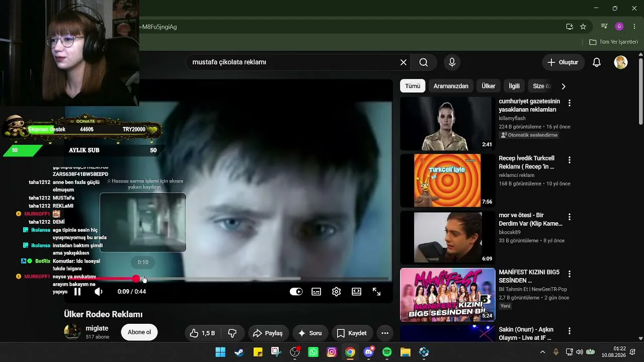Click the red video progress bar scrubber

pos(136,279)
